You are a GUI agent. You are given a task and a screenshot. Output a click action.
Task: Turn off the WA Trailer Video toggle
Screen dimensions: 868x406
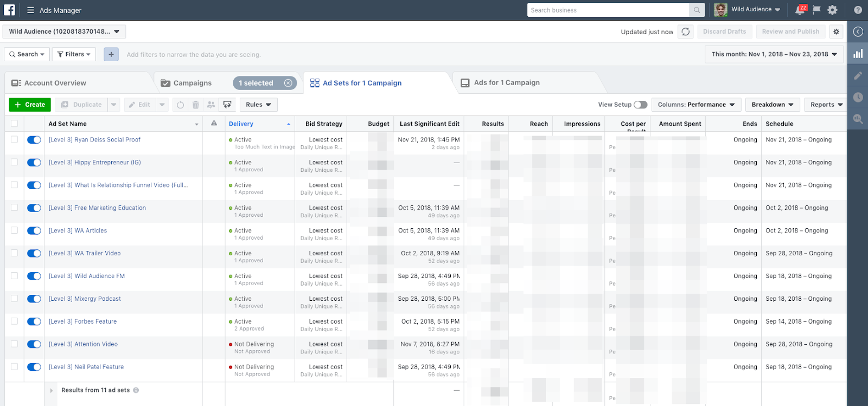point(34,253)
